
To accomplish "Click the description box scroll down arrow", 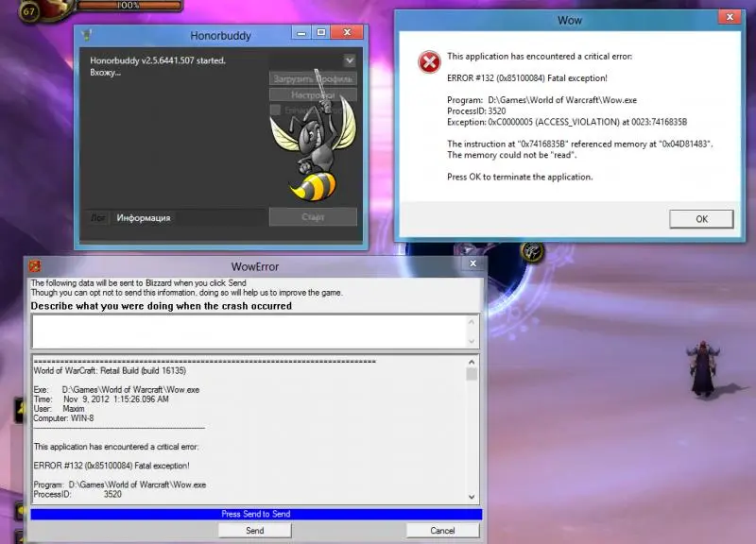I will coord(472,341).
